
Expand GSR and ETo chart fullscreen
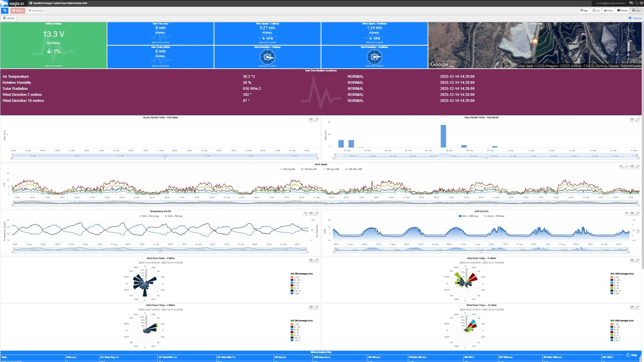point(637,214)
